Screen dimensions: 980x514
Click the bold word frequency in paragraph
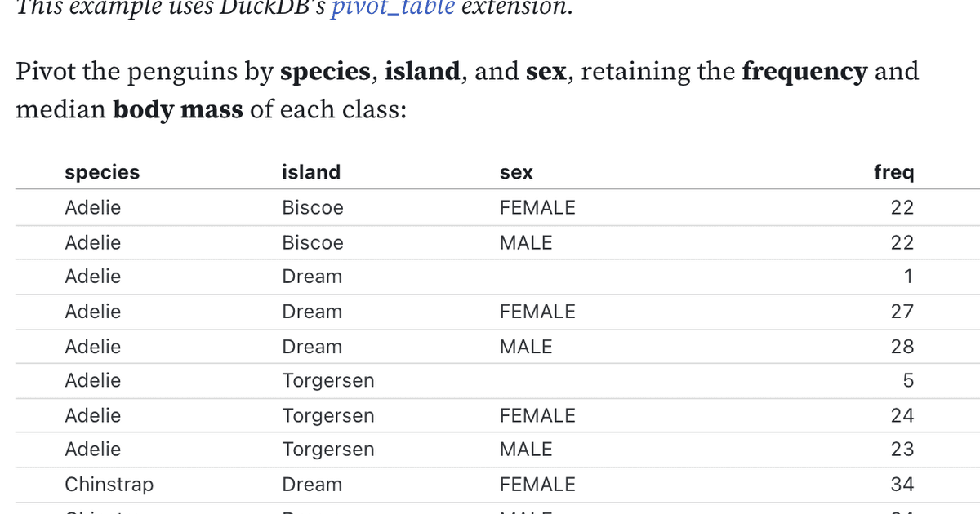[804, 72]
